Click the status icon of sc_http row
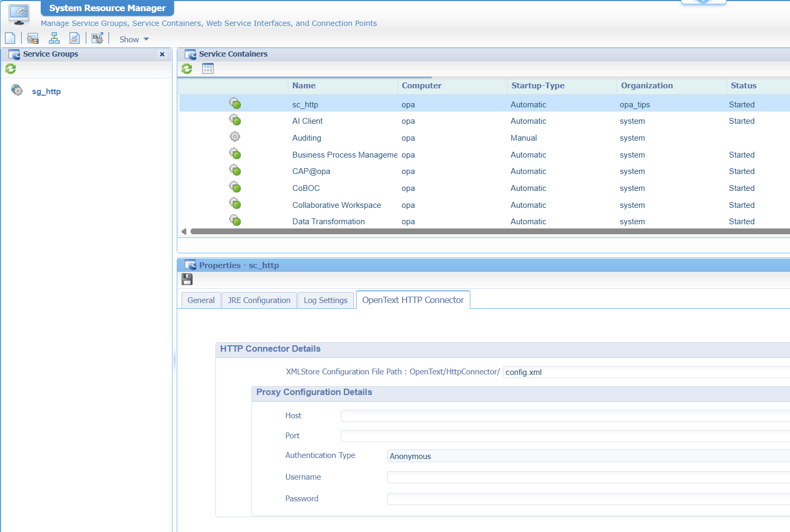 pyautogui.click(x=235, y=104)
